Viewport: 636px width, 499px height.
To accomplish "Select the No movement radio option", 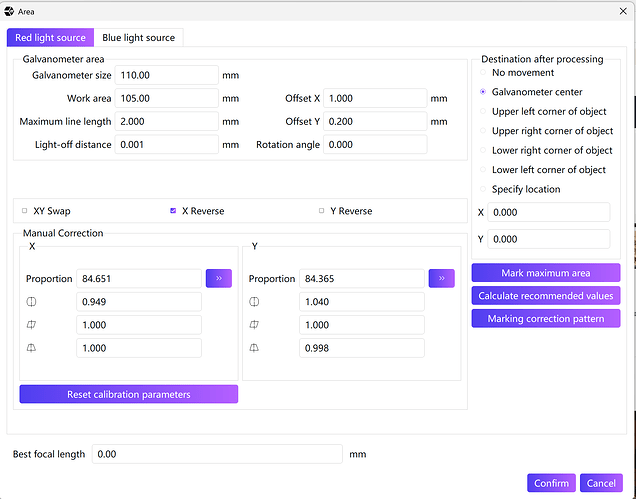I will pos(483,73).
